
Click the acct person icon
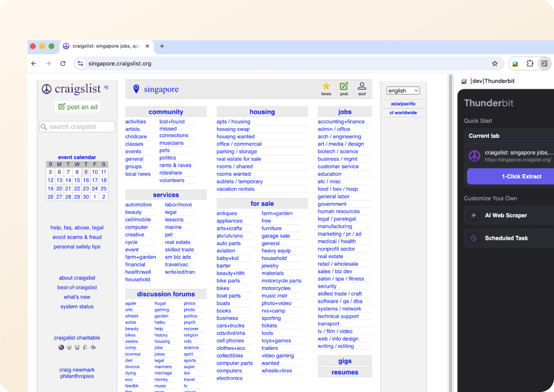tap(362, 86)
